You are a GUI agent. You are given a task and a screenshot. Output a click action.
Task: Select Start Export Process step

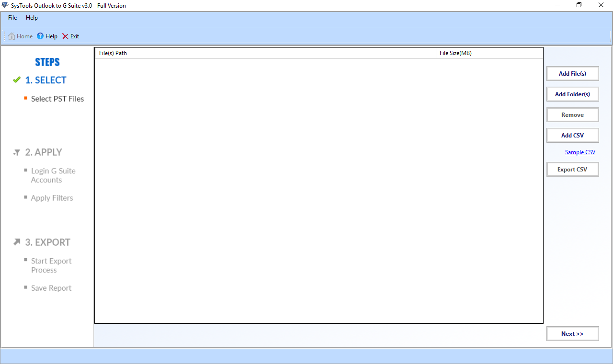tap(51, 265)
